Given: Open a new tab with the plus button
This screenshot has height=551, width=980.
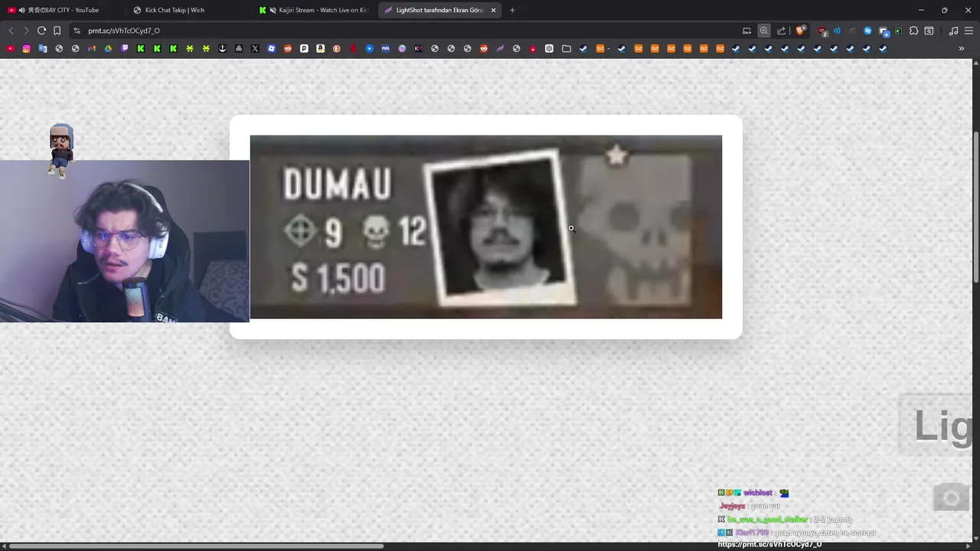Looking at the screenshot, I should [x=512, y=10].
